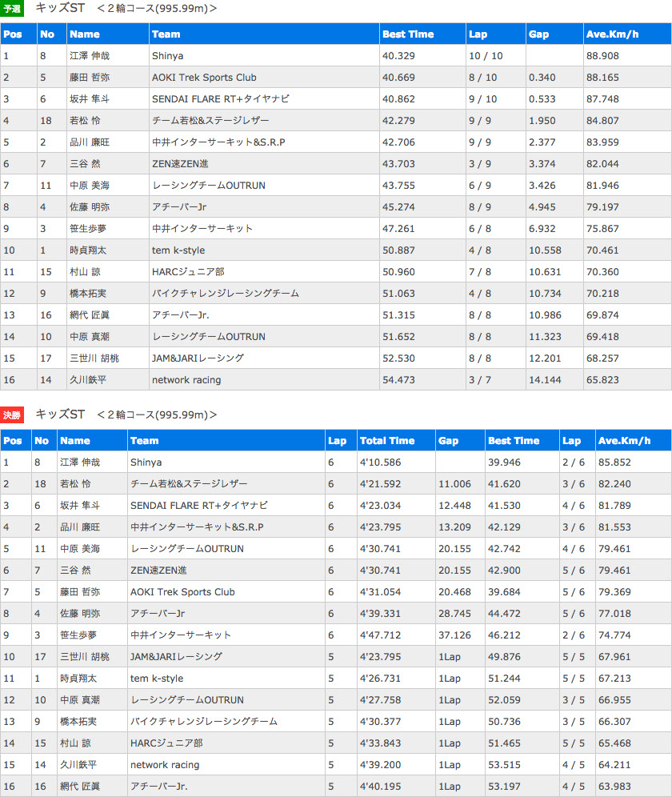Select バイクチャレンジレーシングチーム in 決勝 table
This screenshot has width=672, height=797.
click(204, 722)
